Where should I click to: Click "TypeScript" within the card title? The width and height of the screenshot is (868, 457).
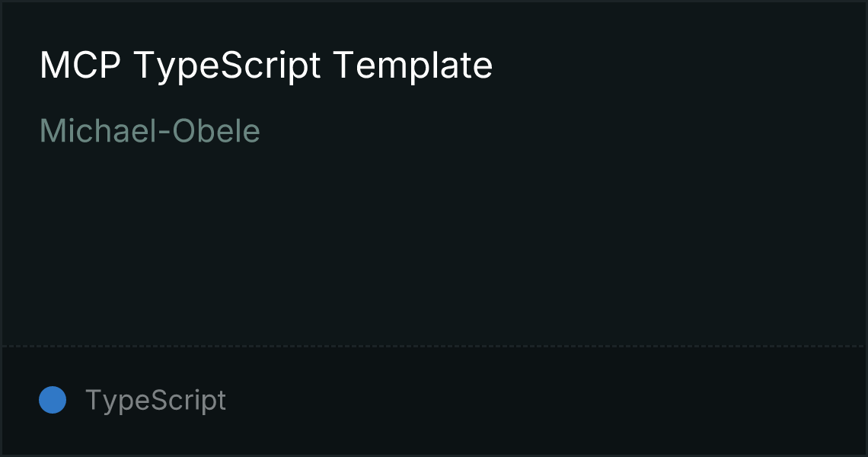coord(227,66)
